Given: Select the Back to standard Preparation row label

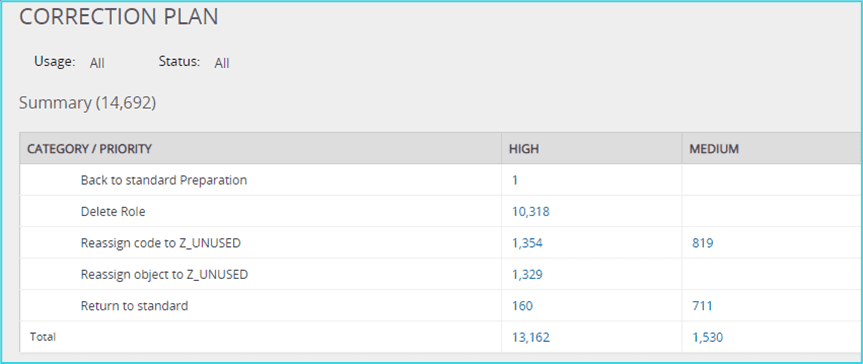Looking at the screenshot, I should coord(163,180).
